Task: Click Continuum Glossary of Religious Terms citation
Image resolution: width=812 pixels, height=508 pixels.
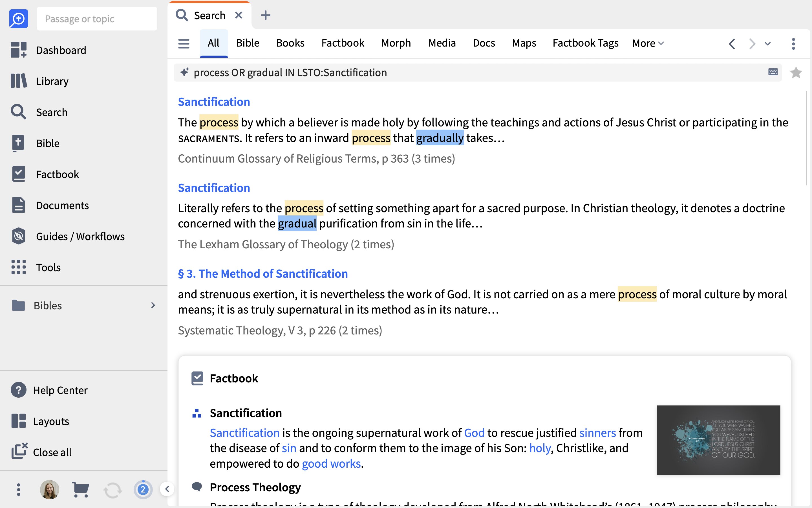Action: (316, 158)
